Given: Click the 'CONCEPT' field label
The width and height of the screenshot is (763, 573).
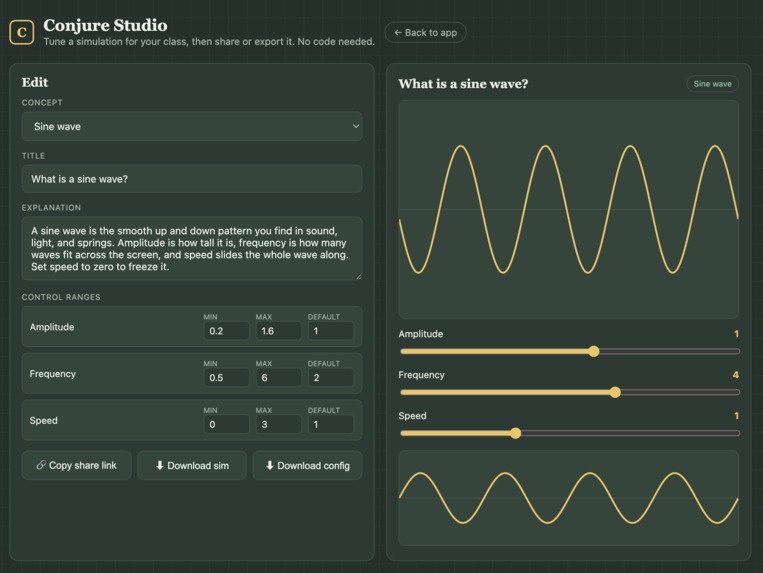Looking at the screenshot, I should click(42, 103).
